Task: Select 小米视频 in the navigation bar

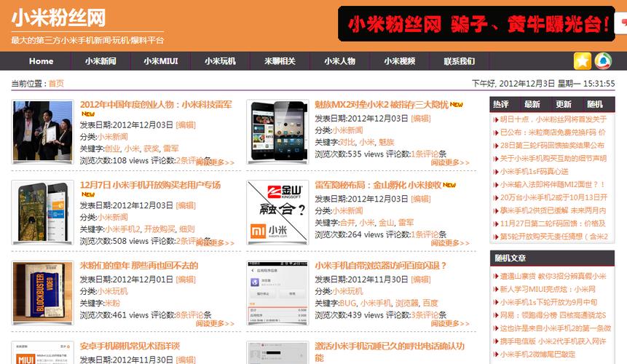Action: (399, 61)
